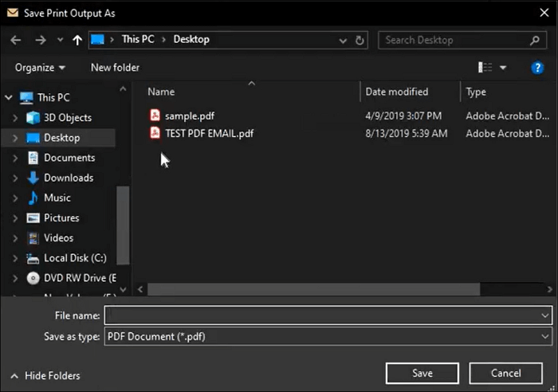This screenshot has width=558, height=392.
Task: Expand the 3D Objects tree node
Action: pos(16,118)
